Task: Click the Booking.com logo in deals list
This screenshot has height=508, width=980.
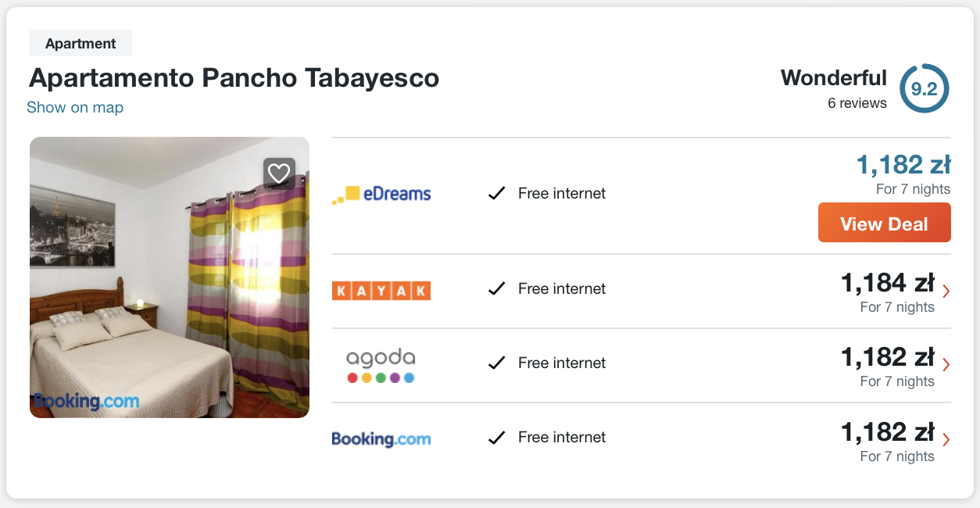Action: (x=381, y=438)
